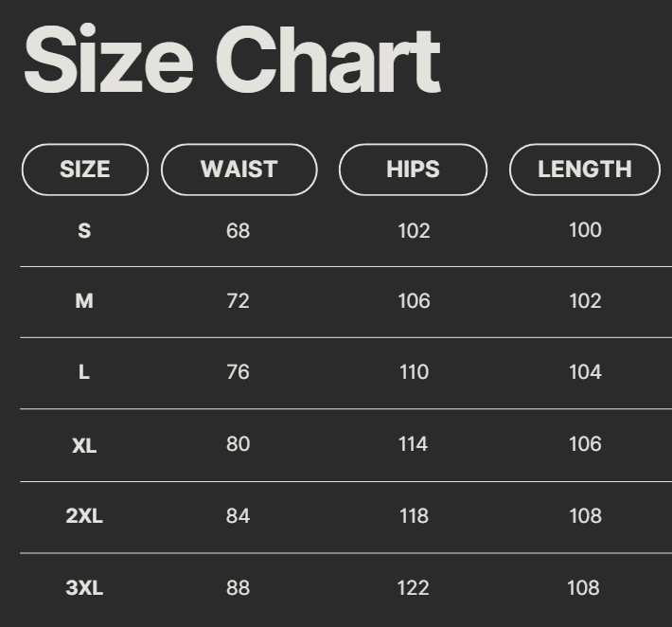
Task: Select the L size row label
Action: pyautogui.click(x=84, y=372)
